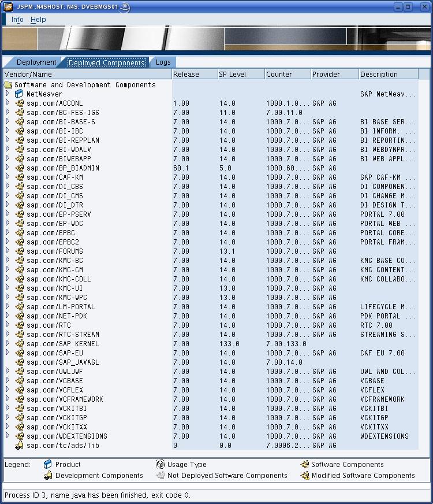The height and width of the screenshot is (504, 433).
Task: Switch to the Deployment tab
Action: pyautogui.click(x=36, y=62)
